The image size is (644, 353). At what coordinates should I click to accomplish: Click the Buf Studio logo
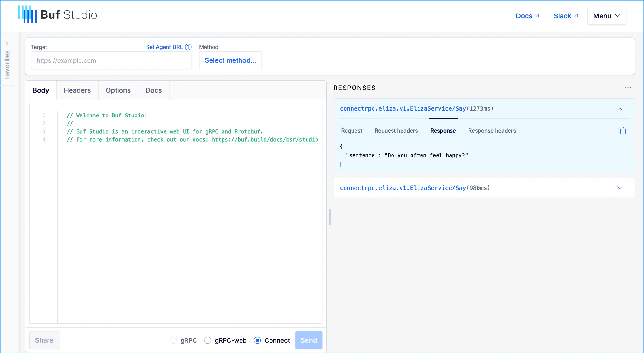(57, 15)
